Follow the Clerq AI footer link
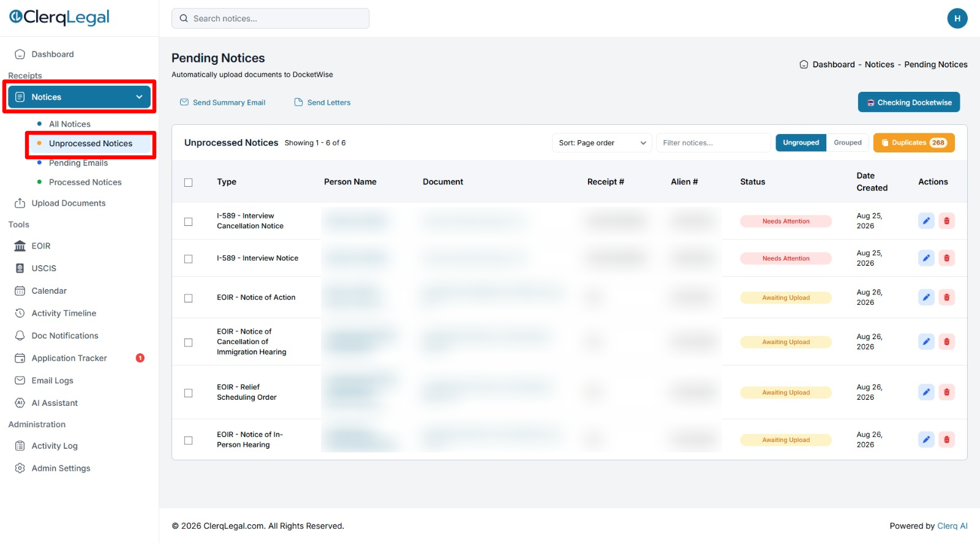 952,526
